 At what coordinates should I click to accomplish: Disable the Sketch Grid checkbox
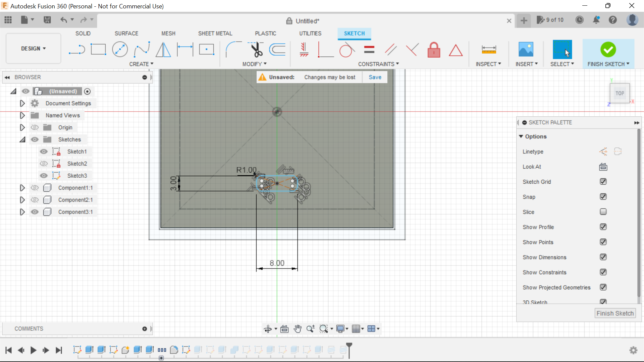pos(603,181)
